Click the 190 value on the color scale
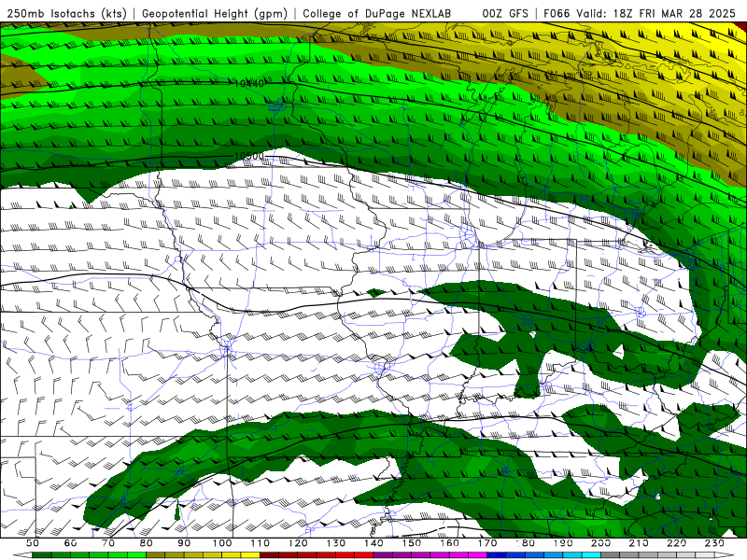The width and height of the screenshot is (747, 560). [563, 543]
